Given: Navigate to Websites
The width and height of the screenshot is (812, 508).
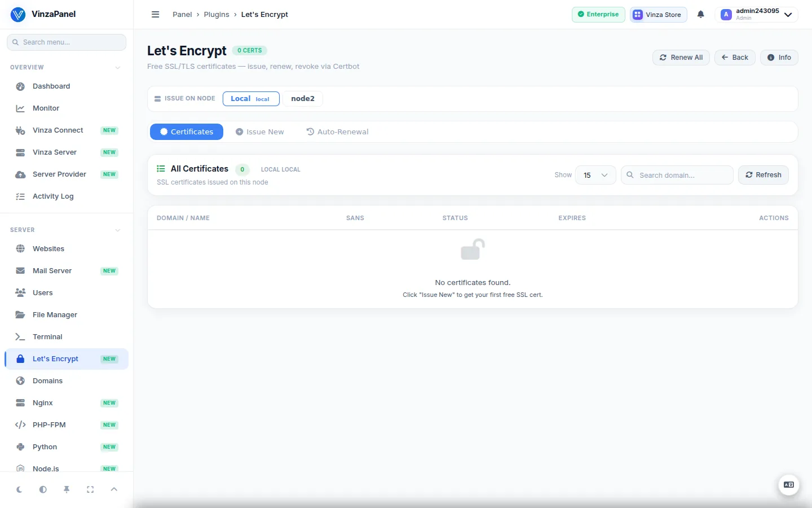Looking at the screenshot, I should 67,249.
